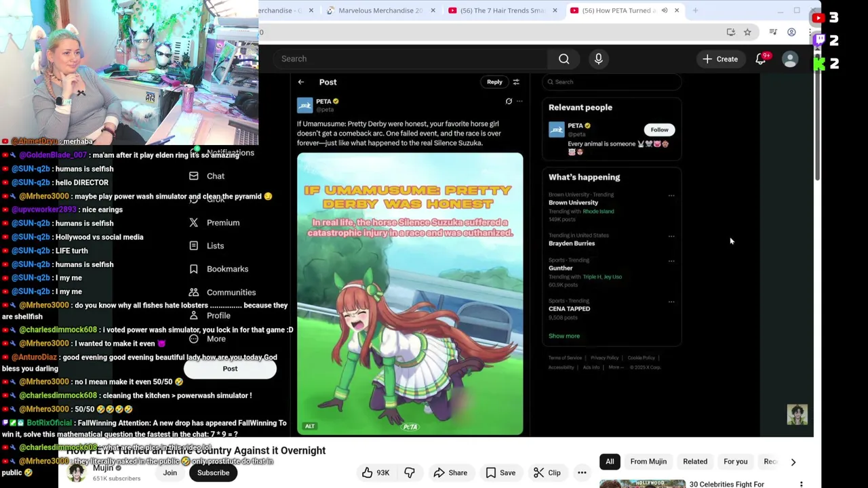Join the Mujin channel membership

170,473
